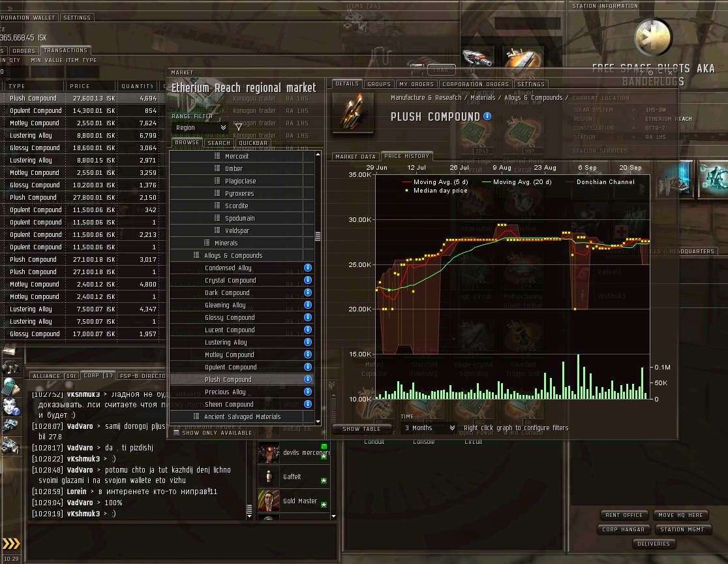Click the Veldspar group list icon
This screenshot has width=728, height=564.
(217, 230)
